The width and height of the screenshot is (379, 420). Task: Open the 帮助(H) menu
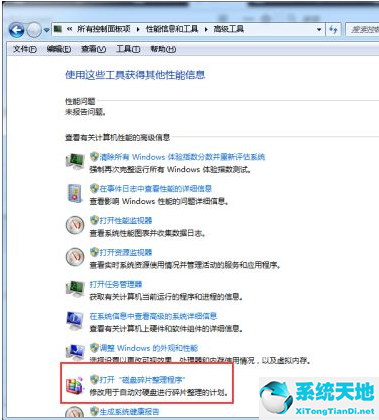tap(163, 49)
